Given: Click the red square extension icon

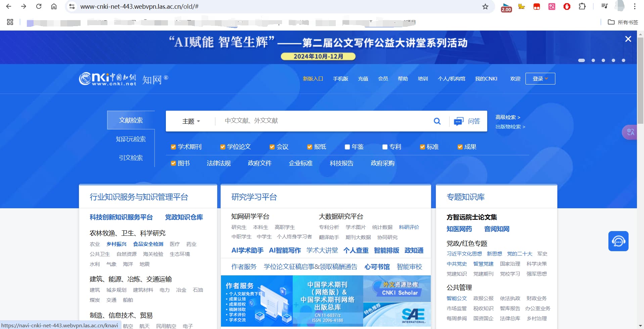Looking at the screenshot, I should coord(537,6).
